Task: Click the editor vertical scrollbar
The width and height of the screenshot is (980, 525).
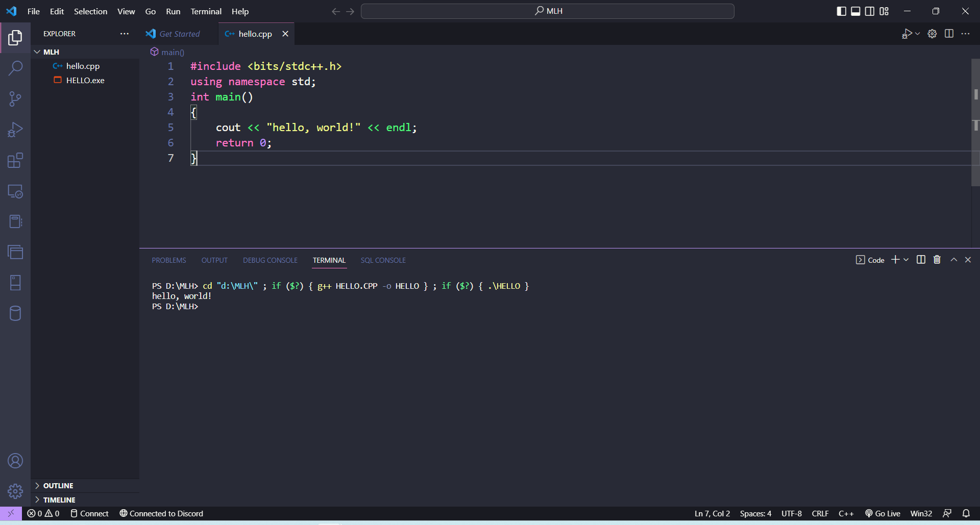Action: coord(975,122)
